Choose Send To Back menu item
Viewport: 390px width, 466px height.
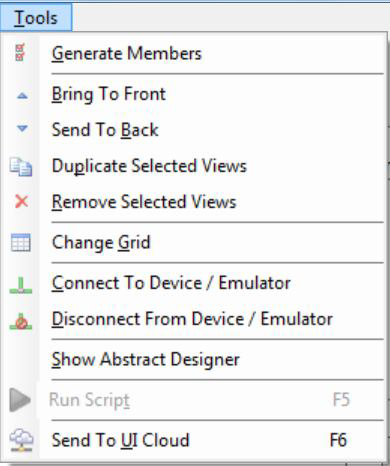coord(194,130)
